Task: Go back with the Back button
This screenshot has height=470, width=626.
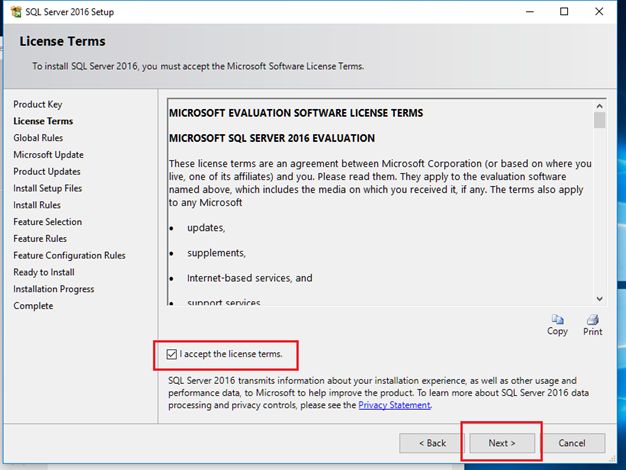Action: (x=432, y=443)
